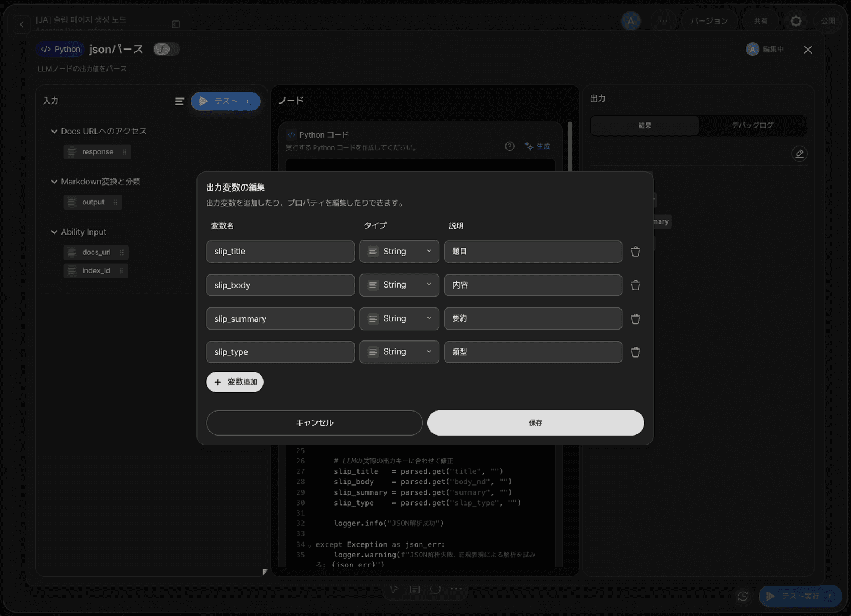Select the index_id input variable
This screenshot has width=851, height=616.
coord(96,271)
